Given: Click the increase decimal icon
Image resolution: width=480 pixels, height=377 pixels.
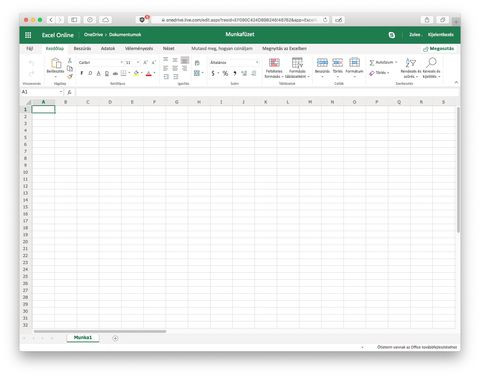Looking at the screenshot, I should (x=244, y=73).
